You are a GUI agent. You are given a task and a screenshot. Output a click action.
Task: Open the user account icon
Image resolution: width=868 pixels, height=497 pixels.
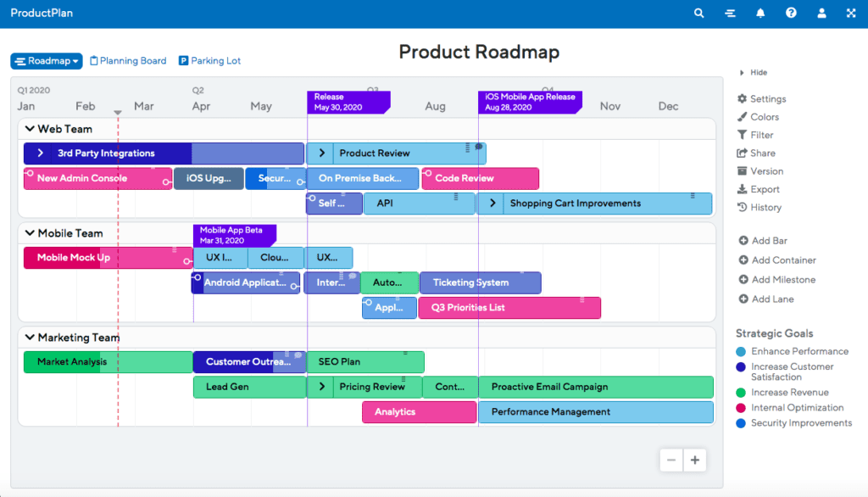[x=821, y=13]
